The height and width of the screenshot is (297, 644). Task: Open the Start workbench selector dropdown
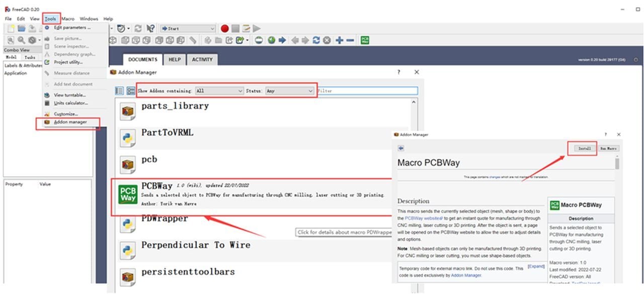click(188, 29)
